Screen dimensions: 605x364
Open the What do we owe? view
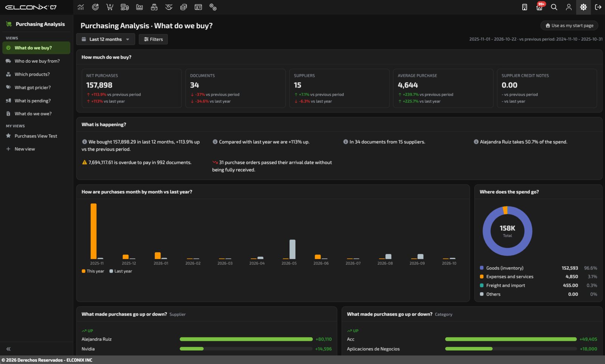[36, 114]
